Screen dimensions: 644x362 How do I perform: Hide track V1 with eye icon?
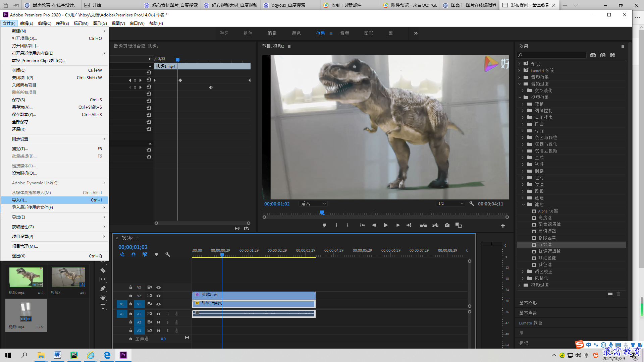(x=158, y=304)
